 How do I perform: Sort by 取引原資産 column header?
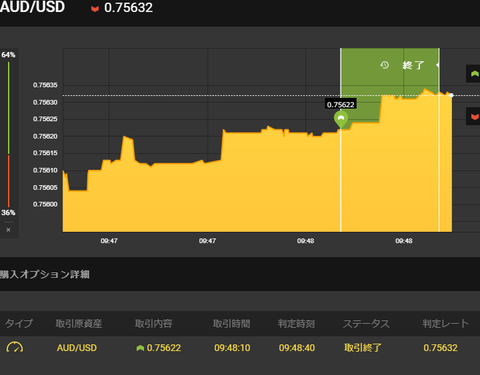pyautogui.click(x=79, y=323)
